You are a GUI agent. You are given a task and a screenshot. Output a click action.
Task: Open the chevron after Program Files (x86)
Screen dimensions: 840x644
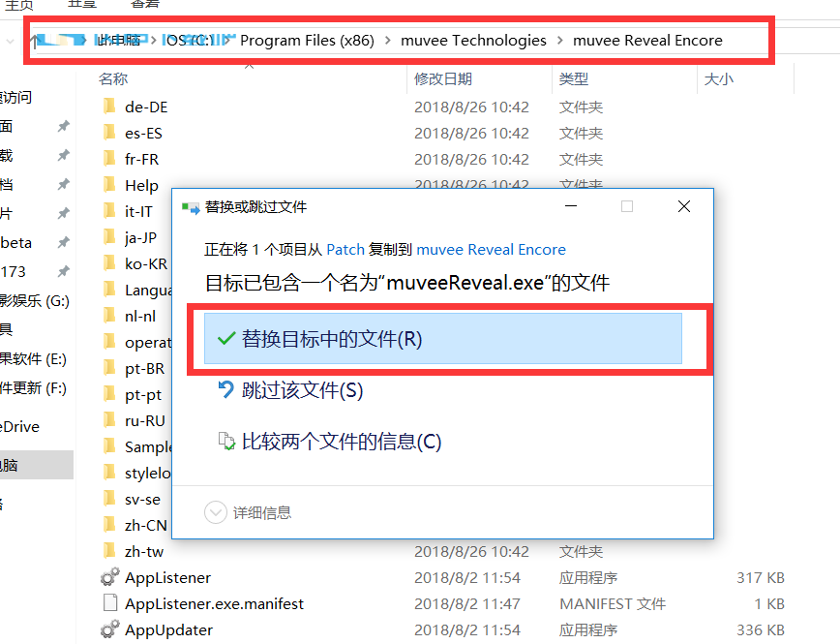(x=388, y=41)
